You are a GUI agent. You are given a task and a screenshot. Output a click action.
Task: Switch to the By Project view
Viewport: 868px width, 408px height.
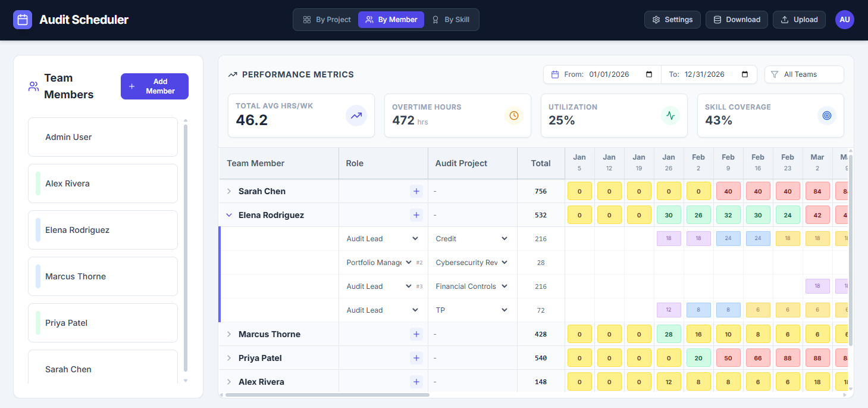(327, 20)
